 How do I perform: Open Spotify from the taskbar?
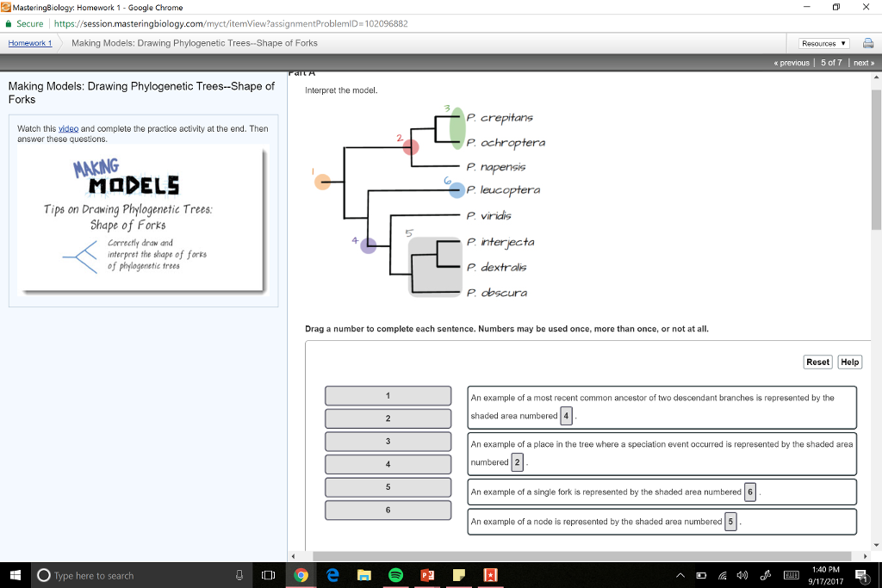tap(395, 575)
